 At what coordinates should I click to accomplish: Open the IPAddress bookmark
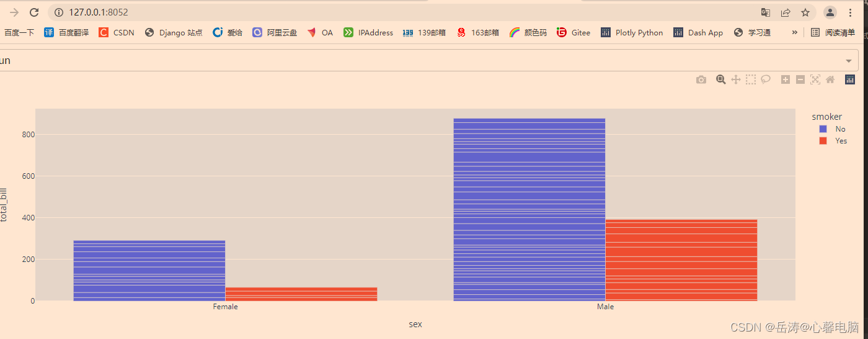[x=368, y=32]
